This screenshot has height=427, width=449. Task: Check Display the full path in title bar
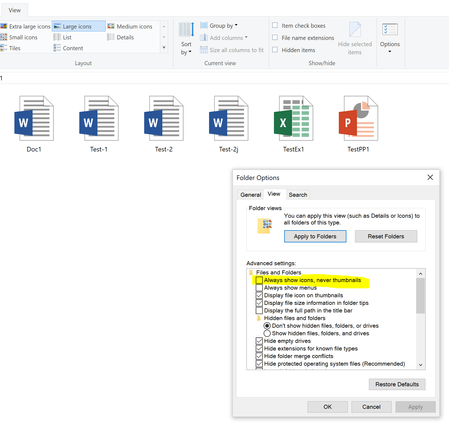[x=259, y=311]
